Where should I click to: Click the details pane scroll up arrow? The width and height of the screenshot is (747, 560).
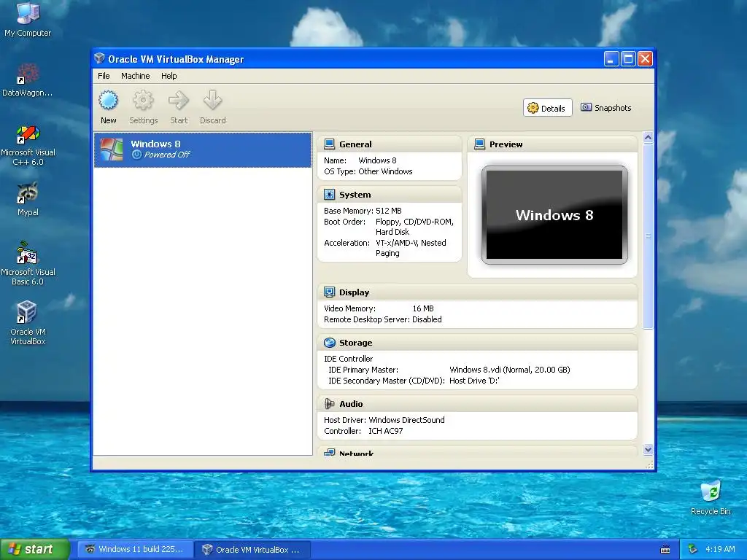pos(648,138)
